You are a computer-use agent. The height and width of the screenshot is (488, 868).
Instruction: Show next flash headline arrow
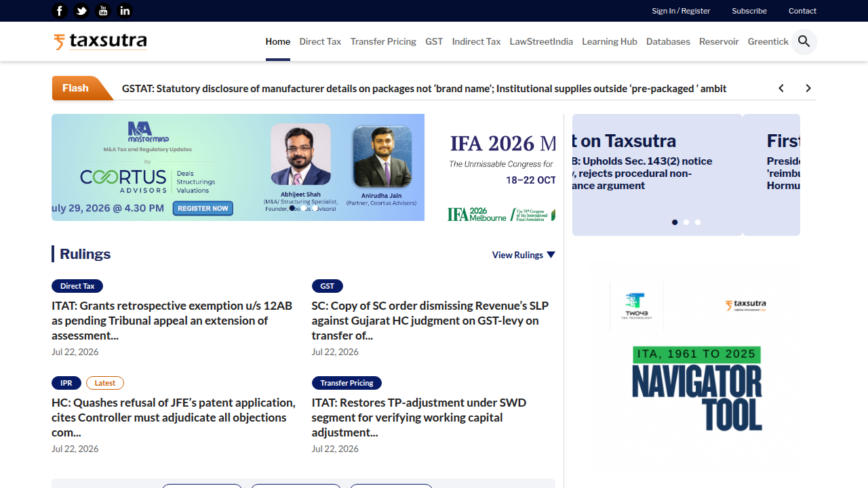(x=808, y=88)
